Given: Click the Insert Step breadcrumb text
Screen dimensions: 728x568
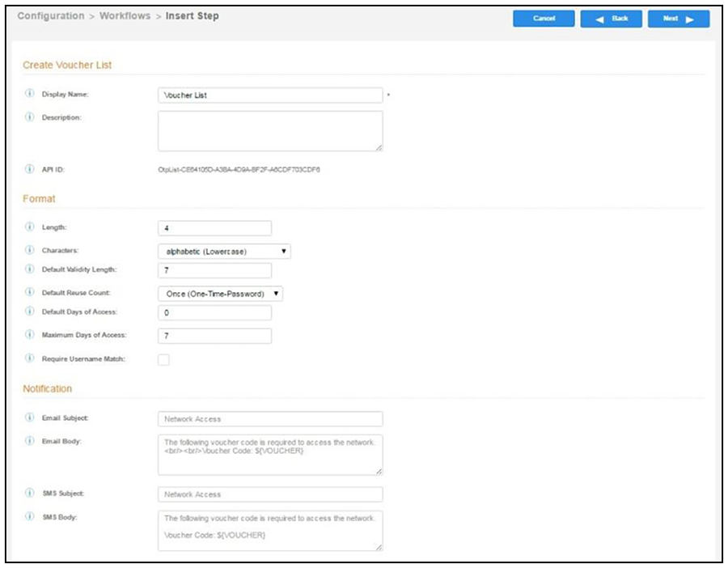Looking at the screenshot, I should point(192,16).
